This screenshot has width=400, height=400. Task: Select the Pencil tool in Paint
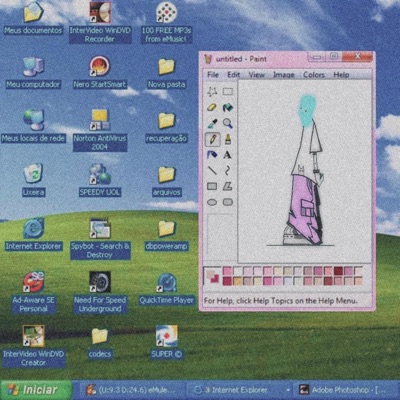pos(212,139)
